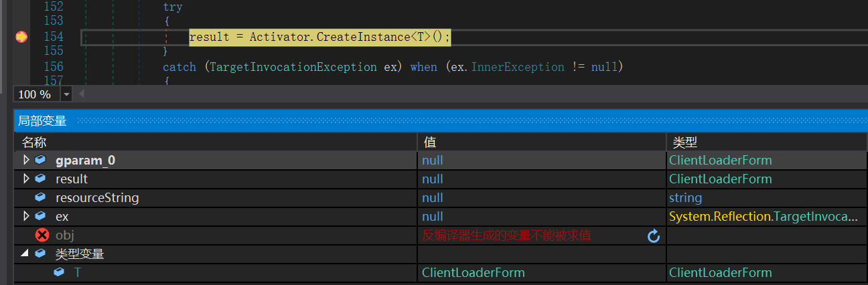Image resolution: width=868 pixels, height=285 pixels.
Task: Select the obj variable name
Action: tap(64, 235)
